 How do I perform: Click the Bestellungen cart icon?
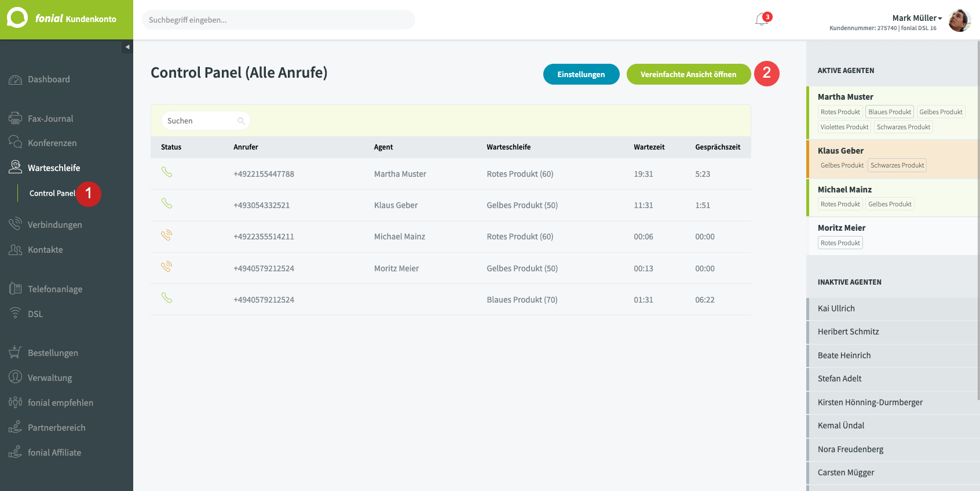[x=16, y=352]
